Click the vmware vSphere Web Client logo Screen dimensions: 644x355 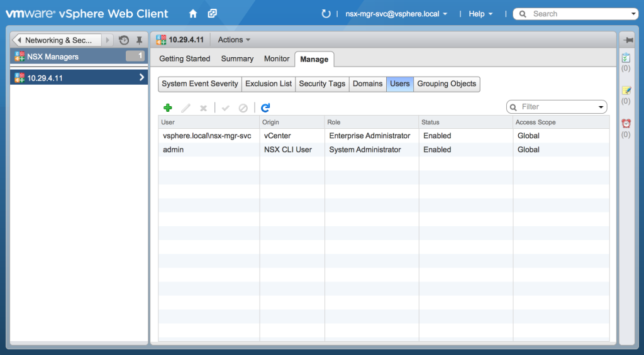[x=87, y=14]
